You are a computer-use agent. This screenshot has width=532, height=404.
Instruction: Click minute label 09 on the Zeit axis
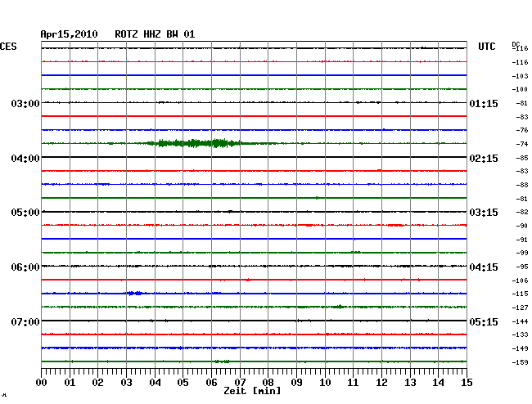point(296,383)
